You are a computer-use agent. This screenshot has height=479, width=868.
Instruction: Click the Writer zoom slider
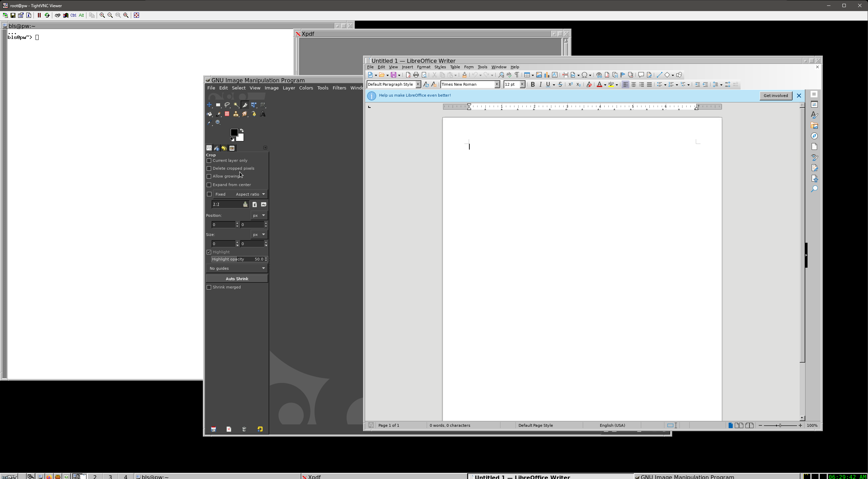[780, 425]
